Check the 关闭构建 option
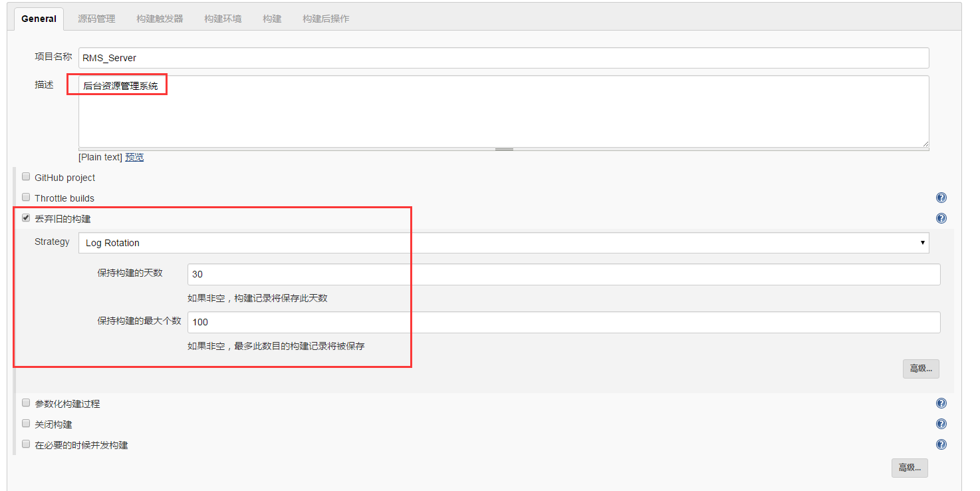 (x=26, y=424)
